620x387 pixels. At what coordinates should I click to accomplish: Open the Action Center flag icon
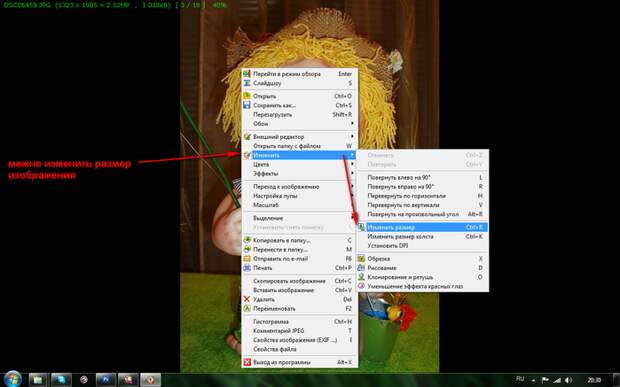[x=545, y=380]
